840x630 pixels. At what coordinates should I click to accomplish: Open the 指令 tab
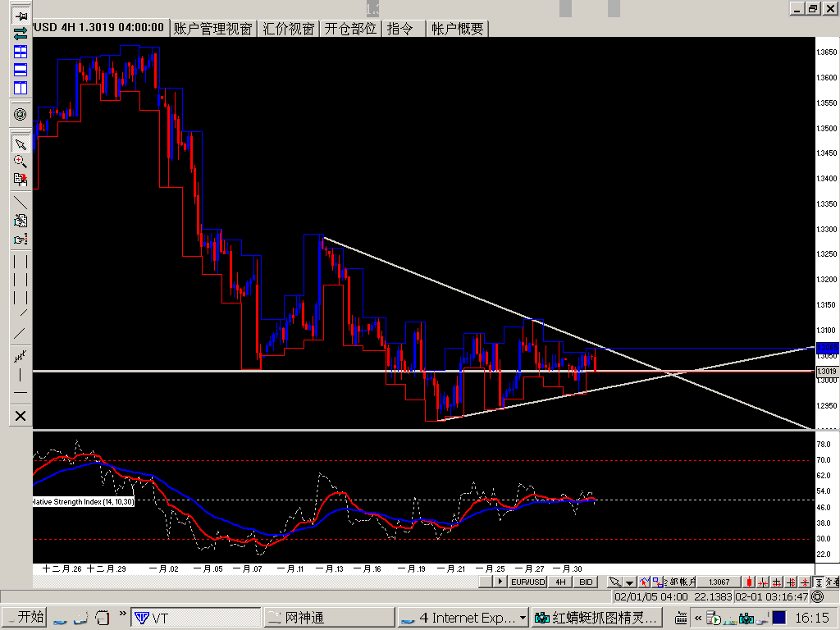[404, 29]
